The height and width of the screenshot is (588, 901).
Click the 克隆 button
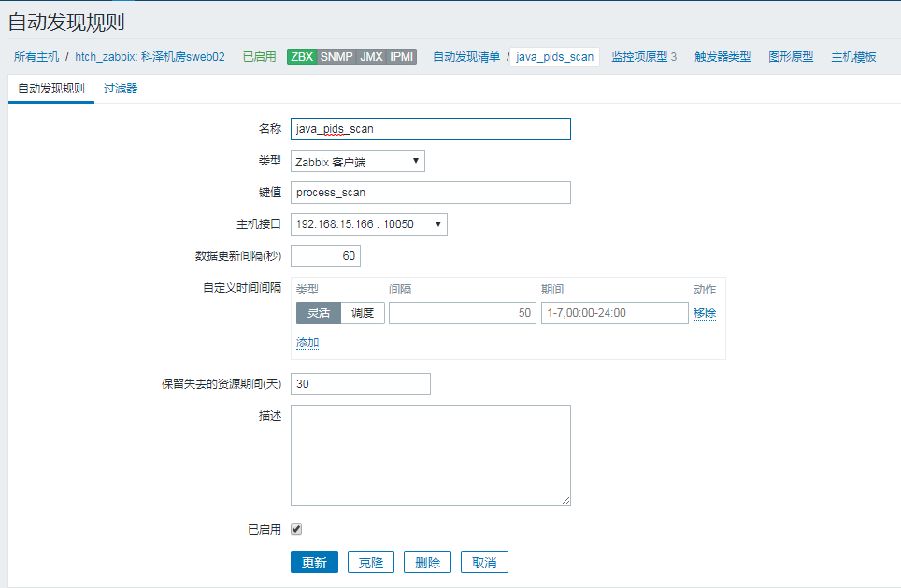click(371, 562)
